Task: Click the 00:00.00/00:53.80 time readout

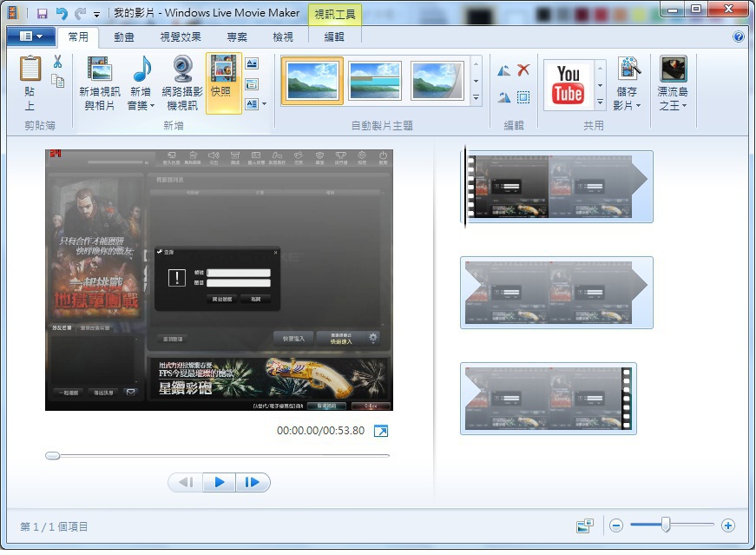Action: tap(320, 431)
